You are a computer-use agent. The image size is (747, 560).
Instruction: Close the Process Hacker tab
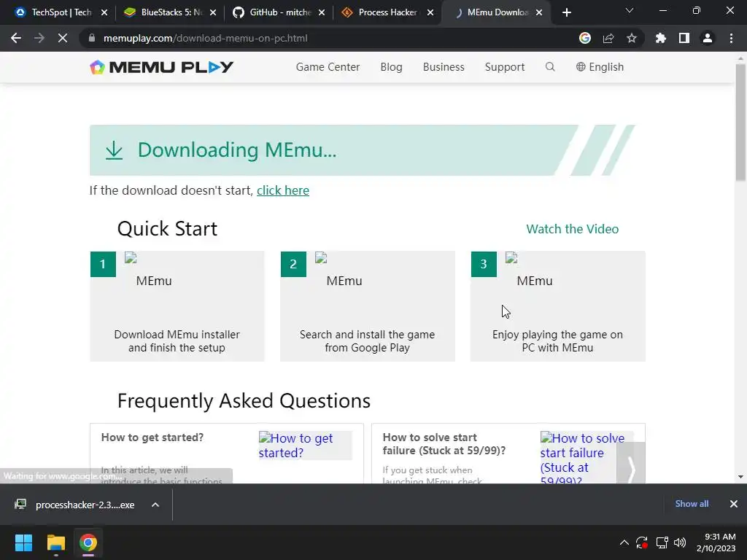tap(430, 12)
